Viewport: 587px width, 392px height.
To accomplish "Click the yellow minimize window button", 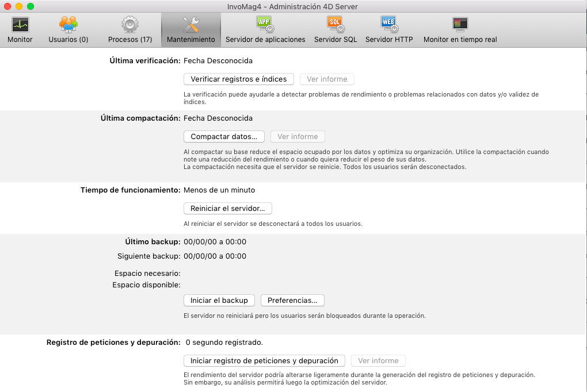I will click(x=19, y=6).
